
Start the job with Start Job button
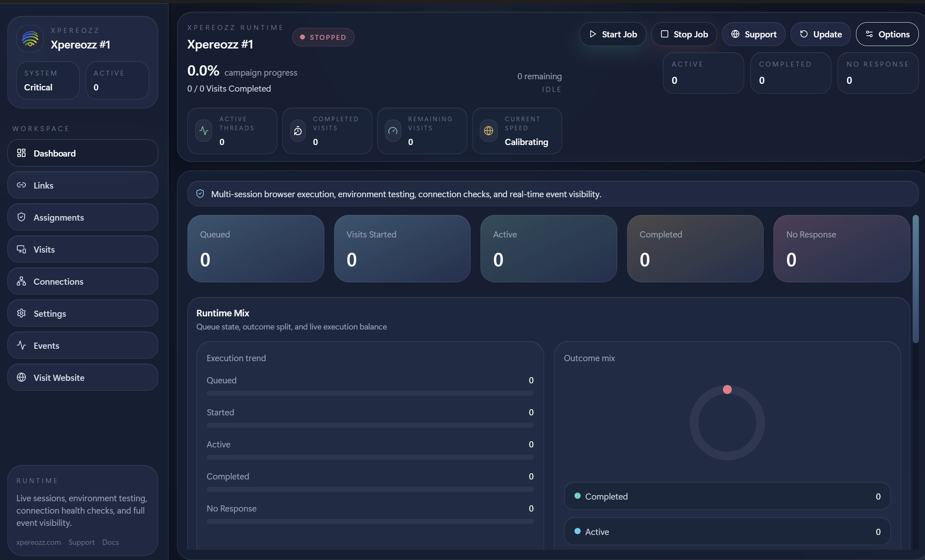coord(613,34)
